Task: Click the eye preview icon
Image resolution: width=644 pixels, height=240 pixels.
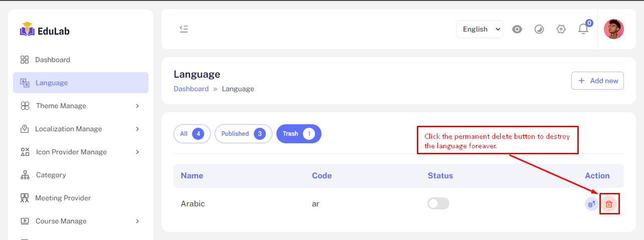Action: 517,29
